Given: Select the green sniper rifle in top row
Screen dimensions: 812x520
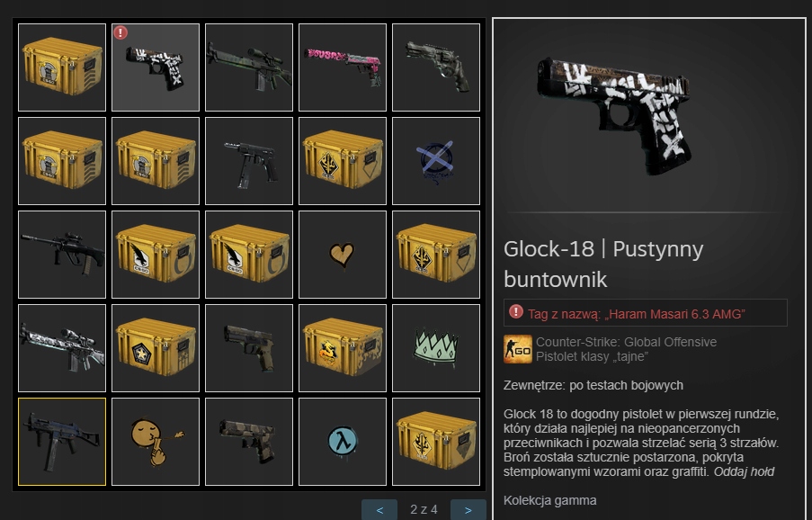Looking at the screenshot, I should [x=249, y=67].
